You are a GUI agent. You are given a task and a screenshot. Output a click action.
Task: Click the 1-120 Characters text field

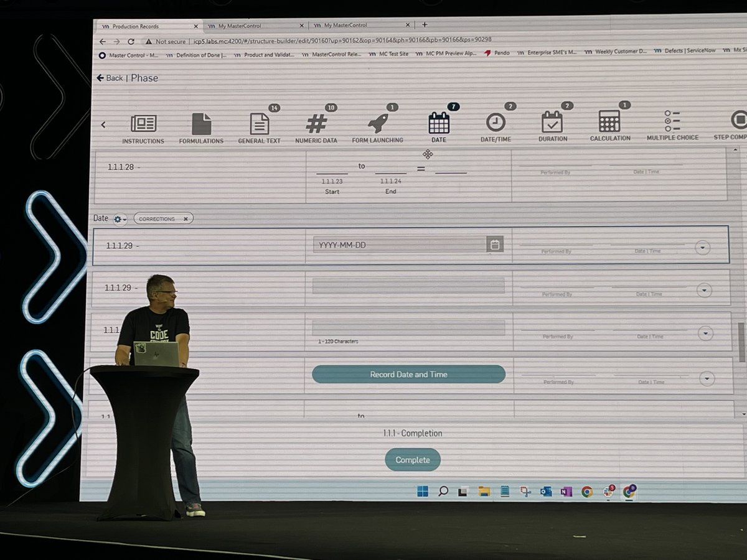[x=408, y=328]
